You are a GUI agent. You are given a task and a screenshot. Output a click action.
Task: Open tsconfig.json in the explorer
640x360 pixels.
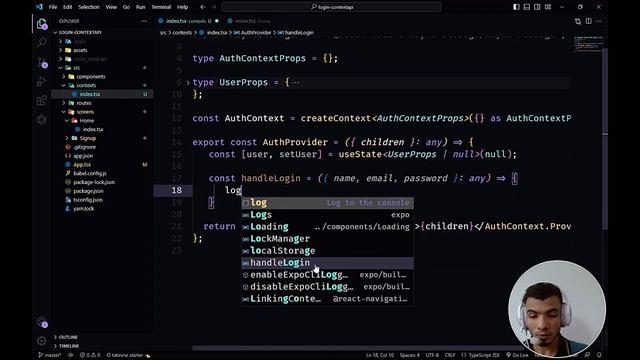(x=88, y=200)
